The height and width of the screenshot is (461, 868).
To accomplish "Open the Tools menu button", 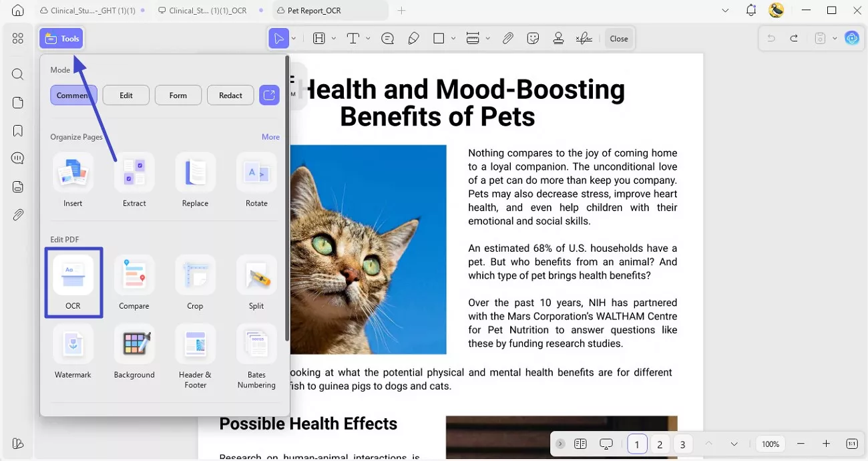I will (61, 39).
